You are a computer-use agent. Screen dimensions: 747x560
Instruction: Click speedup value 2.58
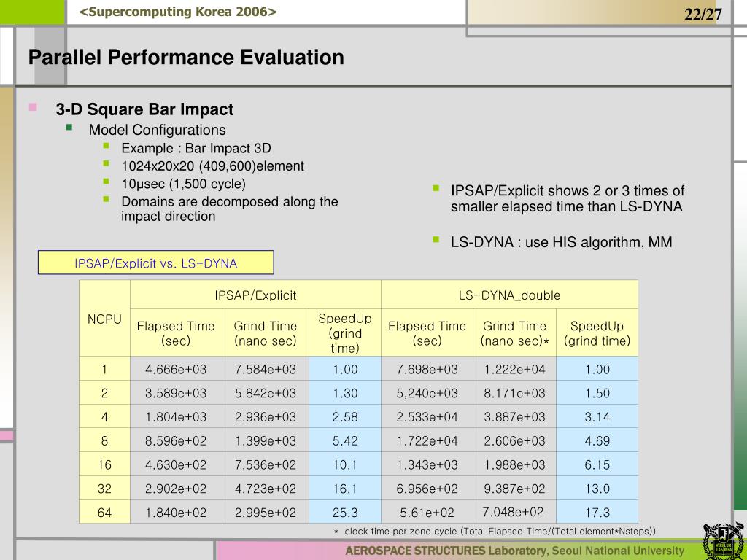click(345, 416)
